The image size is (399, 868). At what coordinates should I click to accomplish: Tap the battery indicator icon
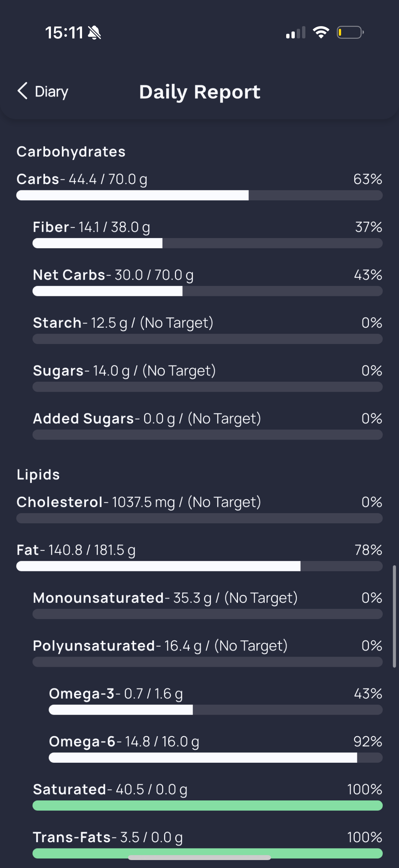350,32
